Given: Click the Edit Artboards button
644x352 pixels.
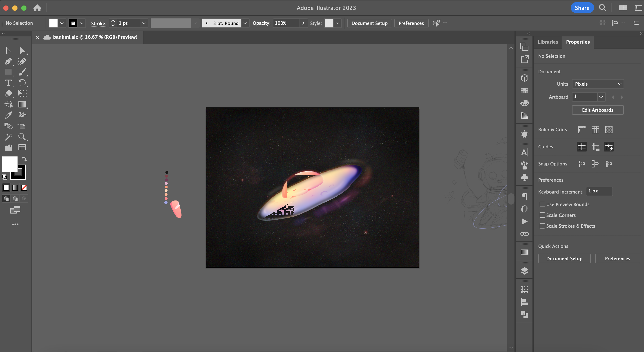Looking at the screenshot, I should (597, 110).
